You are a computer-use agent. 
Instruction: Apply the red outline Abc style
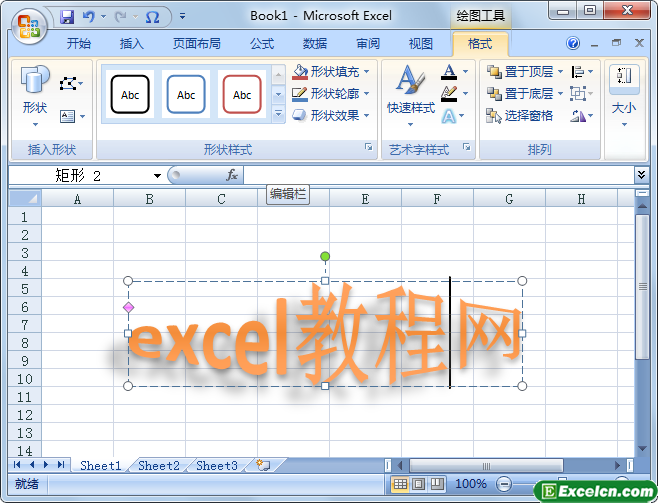242,94
